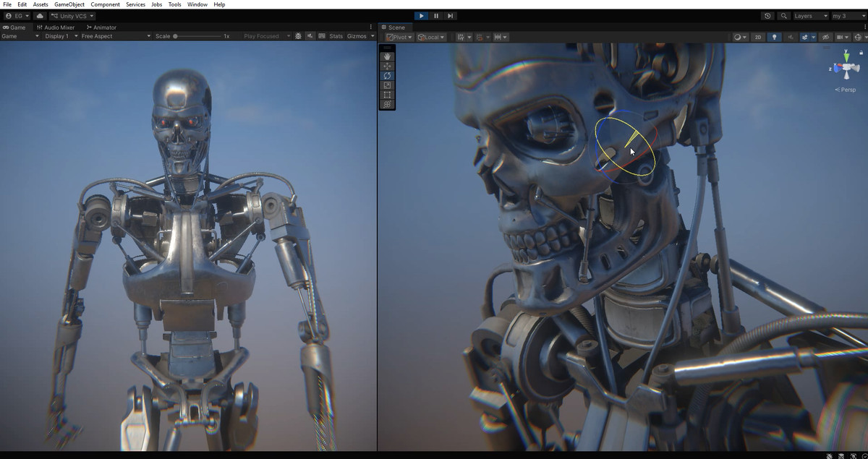Open the Layers dropdown
This screenshot has height=459, width=868.
810,16
